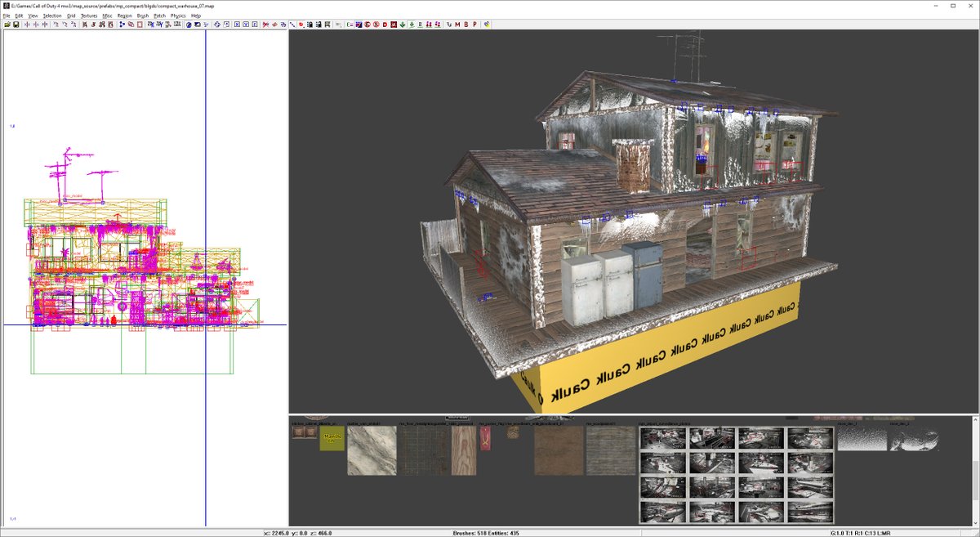Open the Brush menu
The width and height of the screenshot is (980, 537).
point(143,16)
